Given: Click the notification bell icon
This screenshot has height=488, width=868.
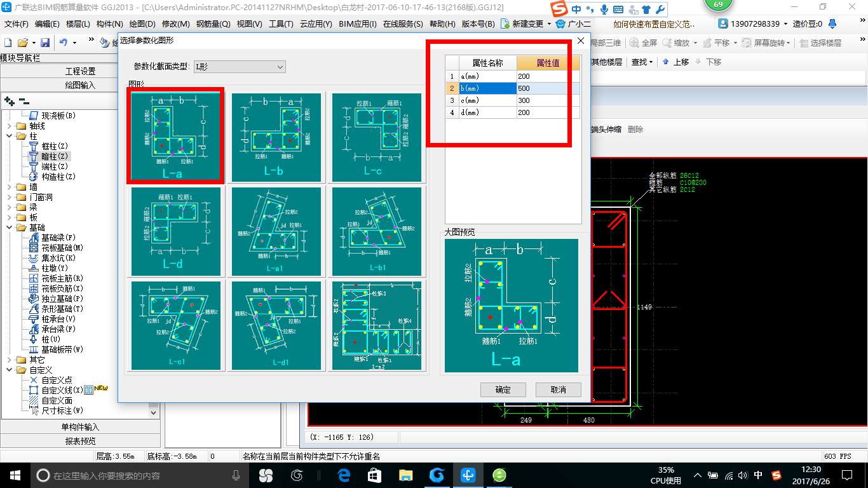Looking at the screenshot, I should (832, 24).
